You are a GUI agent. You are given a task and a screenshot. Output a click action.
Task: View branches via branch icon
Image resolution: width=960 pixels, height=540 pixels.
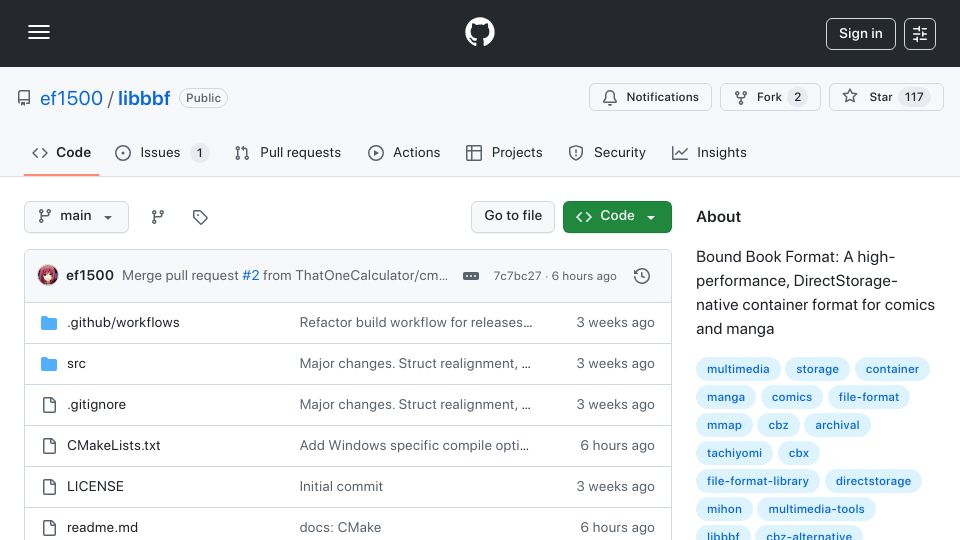tap(158, 217)
